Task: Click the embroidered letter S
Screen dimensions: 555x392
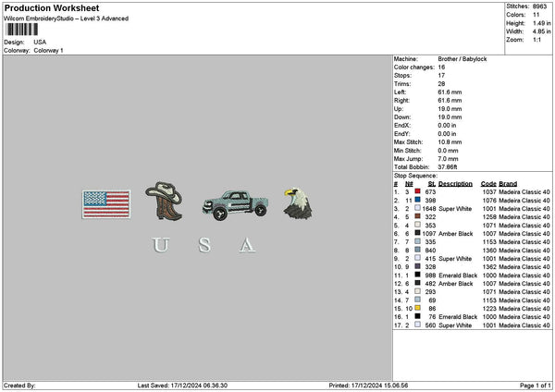Action: coord(204,244)
